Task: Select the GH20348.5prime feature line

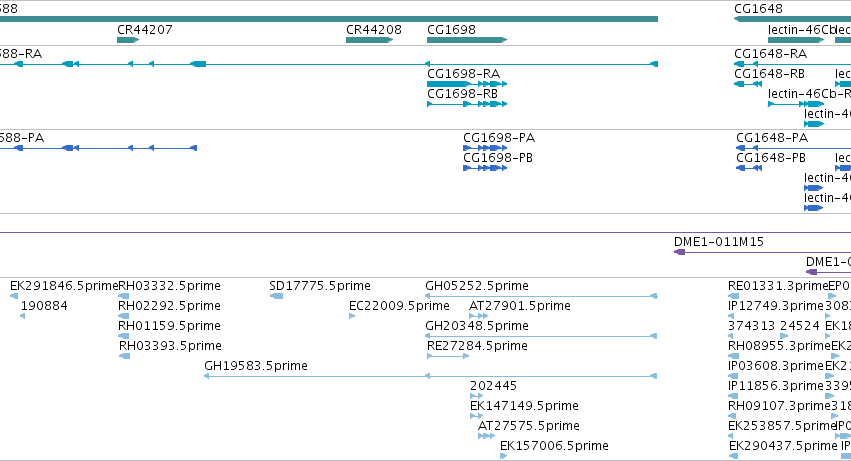Action: coord(541,336)
